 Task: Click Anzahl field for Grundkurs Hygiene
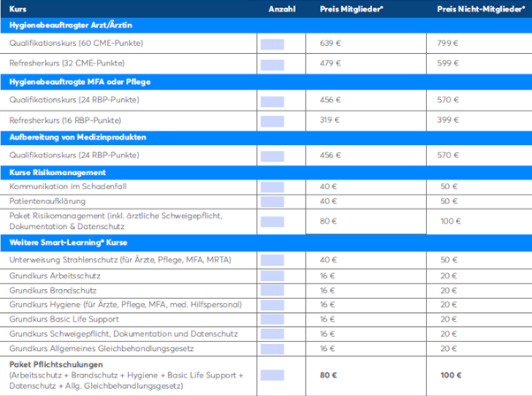272,305
